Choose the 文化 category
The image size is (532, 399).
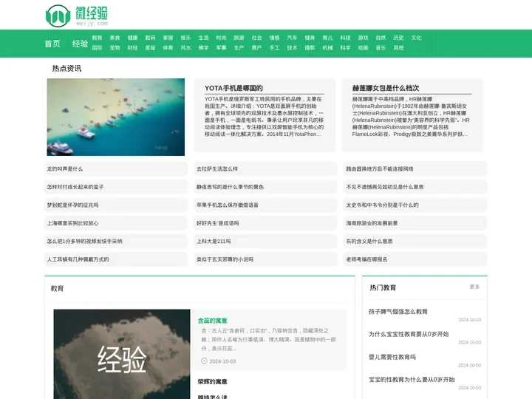(x=416, y=38)
